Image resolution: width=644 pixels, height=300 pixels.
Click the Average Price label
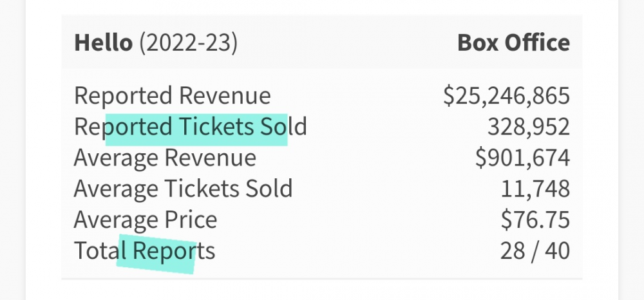click(x=146, y=220)
